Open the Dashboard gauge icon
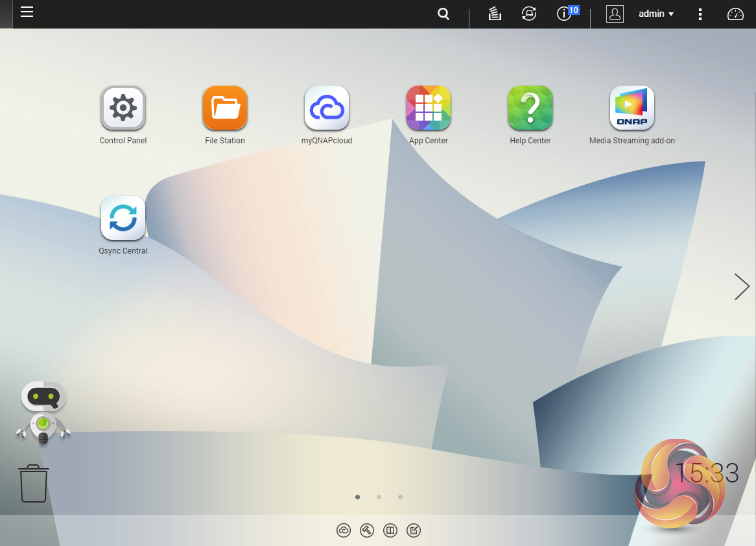756x546 pixels. 735,14
